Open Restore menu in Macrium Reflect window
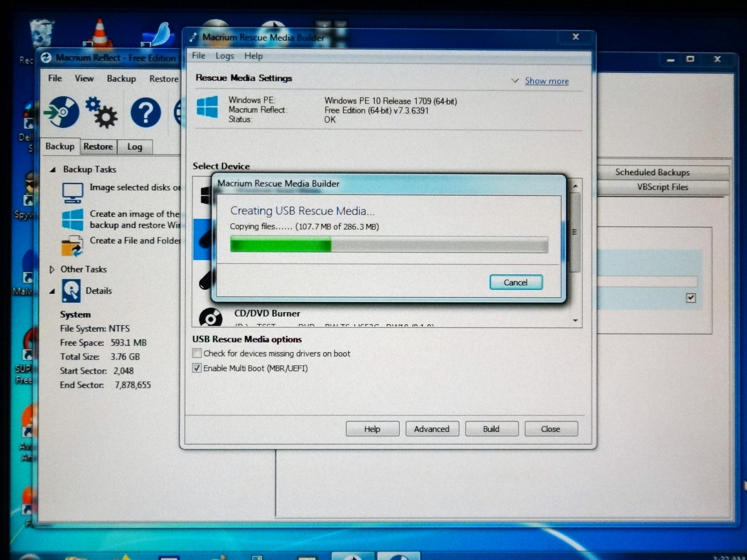 tap(164, 79)
